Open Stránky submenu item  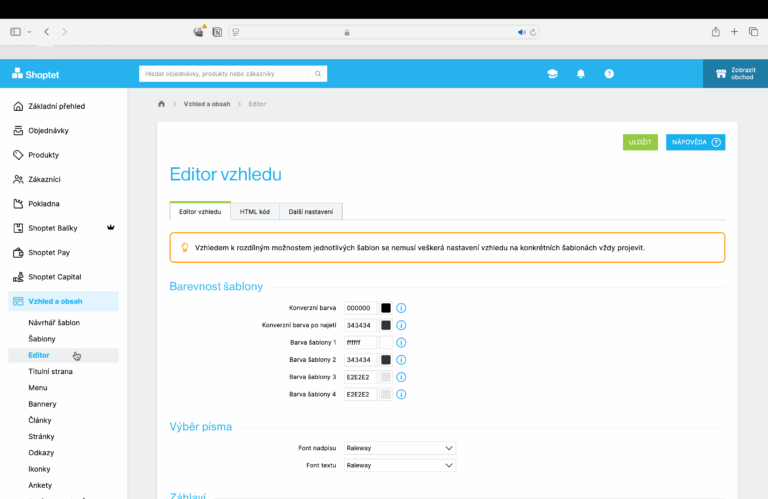tap(41, 436)
